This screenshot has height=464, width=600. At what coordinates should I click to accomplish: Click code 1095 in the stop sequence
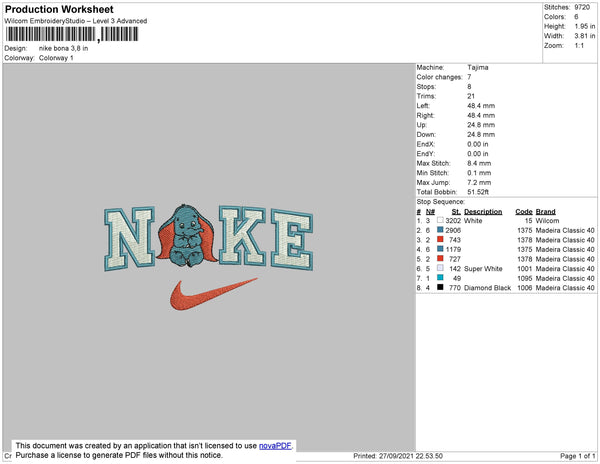525,278
